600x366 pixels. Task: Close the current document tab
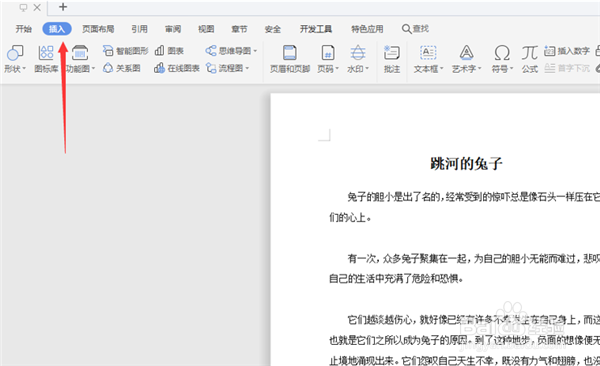pos(37,7)
